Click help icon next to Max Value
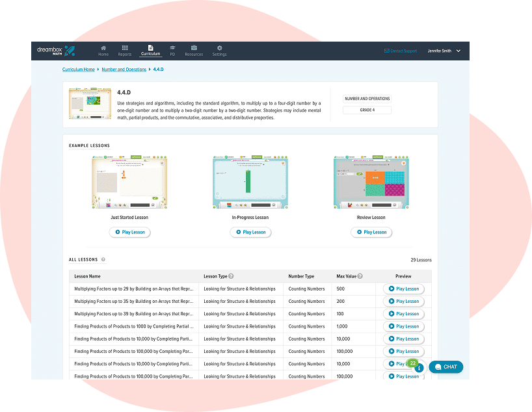This screenshot has height=412, width=532. pos(360,276)
